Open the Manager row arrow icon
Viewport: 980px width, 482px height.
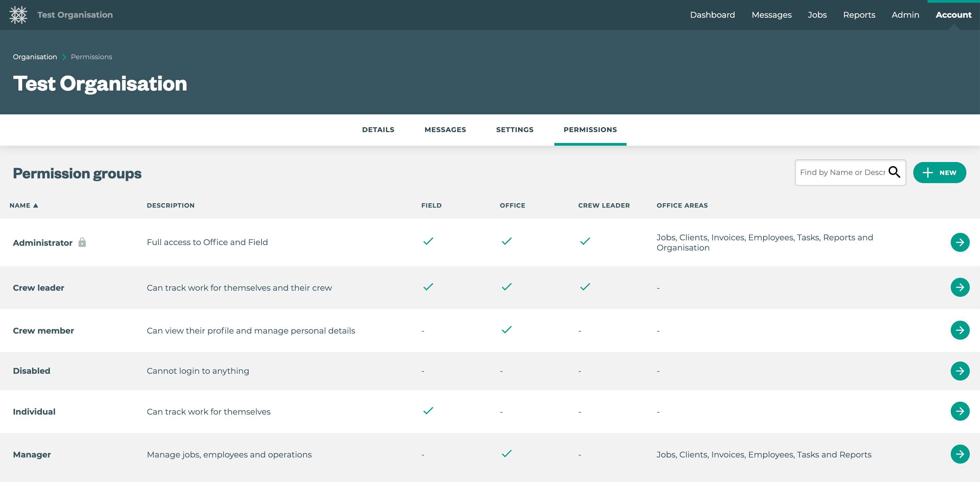click(960, 454)
